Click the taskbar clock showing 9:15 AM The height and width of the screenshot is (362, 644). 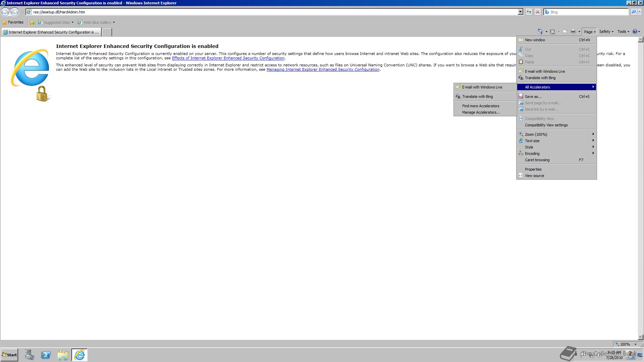pos(614,355)
